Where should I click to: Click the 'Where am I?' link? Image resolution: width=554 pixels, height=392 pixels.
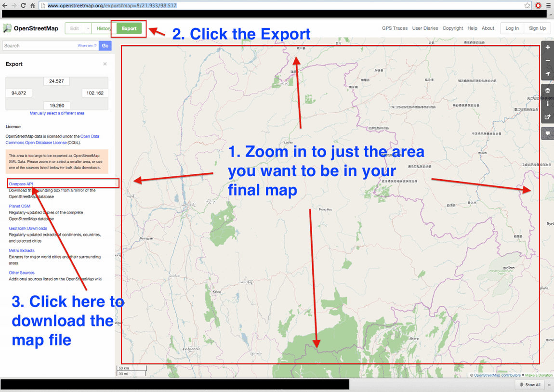[x=87, y=46]
